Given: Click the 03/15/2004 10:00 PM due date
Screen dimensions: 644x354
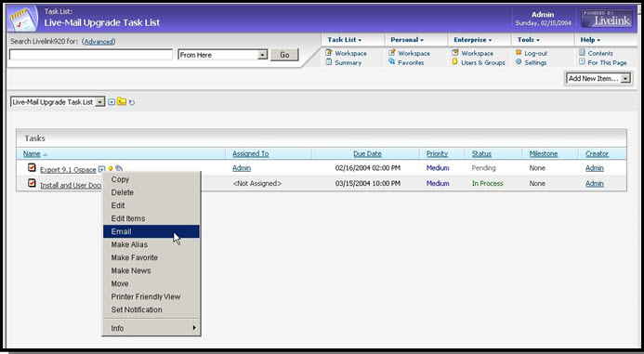Looking at the screenshot, I should [x=368, y=184].
